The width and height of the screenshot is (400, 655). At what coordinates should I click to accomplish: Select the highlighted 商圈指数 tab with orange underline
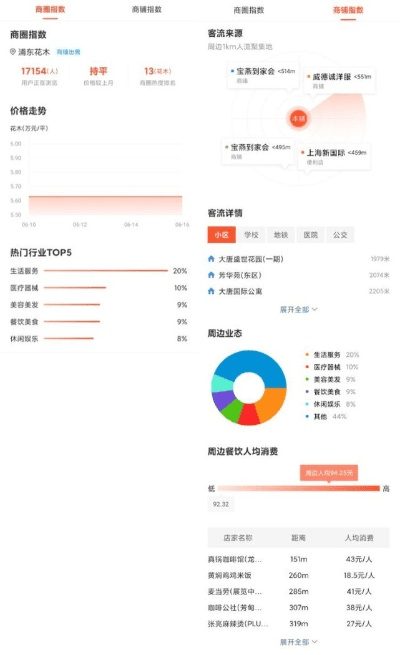click(x=50, y=10)
